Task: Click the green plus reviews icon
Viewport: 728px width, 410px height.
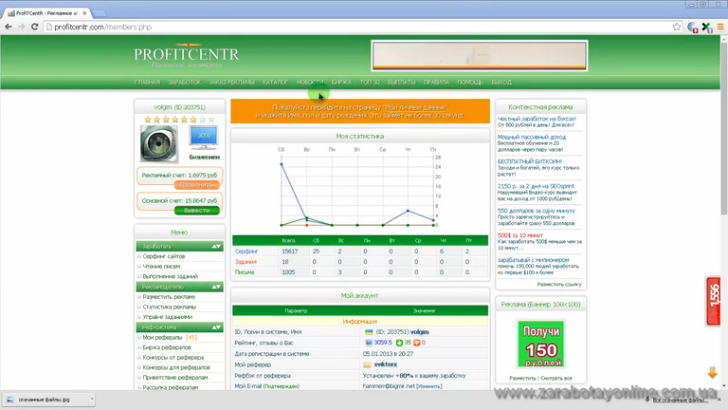Action: pyautogui.click(x=399, y=343)
